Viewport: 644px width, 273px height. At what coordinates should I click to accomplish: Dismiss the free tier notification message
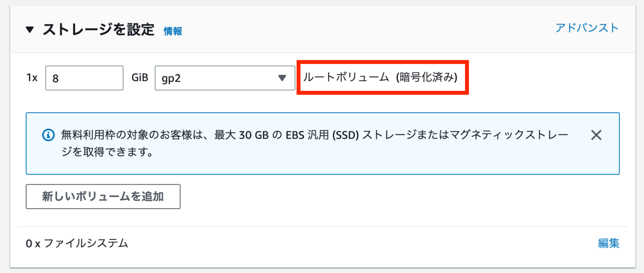(596, 135)
